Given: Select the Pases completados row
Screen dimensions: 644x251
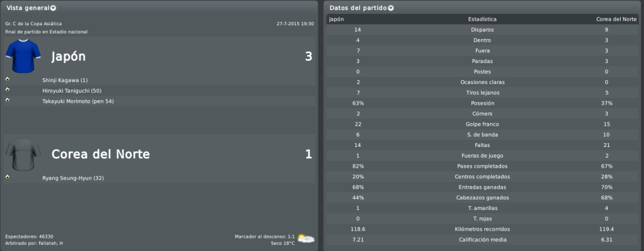Looking at the screenshot, I should pyautogui.click(x=482, y=166).
